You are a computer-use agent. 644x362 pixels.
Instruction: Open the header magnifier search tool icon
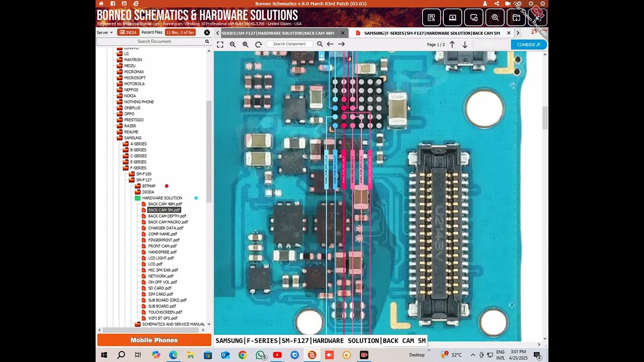click(495, 18)
